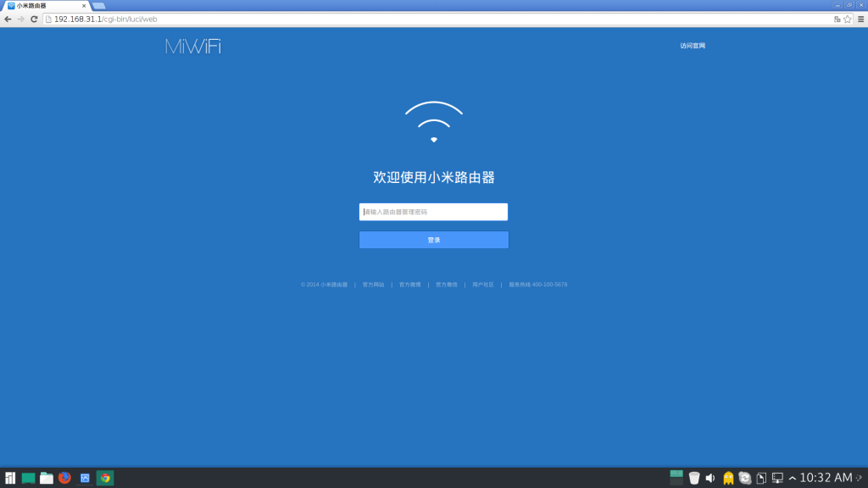Switch workspaces using the workspace switcher pager

(x=676, y=478)
